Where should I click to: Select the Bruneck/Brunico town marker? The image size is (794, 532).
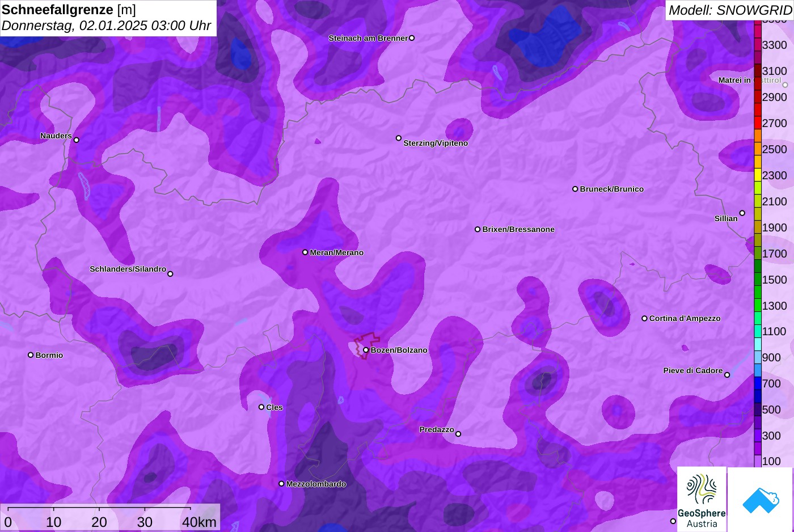pos(575,189)
